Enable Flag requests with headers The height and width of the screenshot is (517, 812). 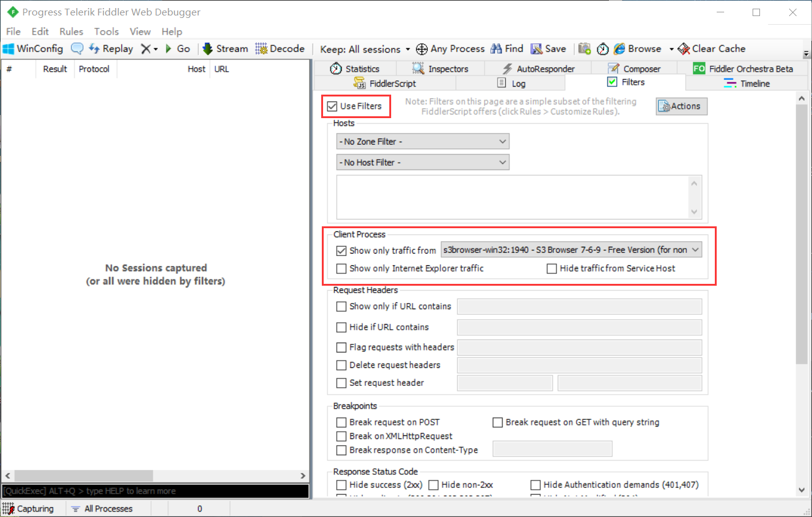pyautogui.click(x=341, y=348)
